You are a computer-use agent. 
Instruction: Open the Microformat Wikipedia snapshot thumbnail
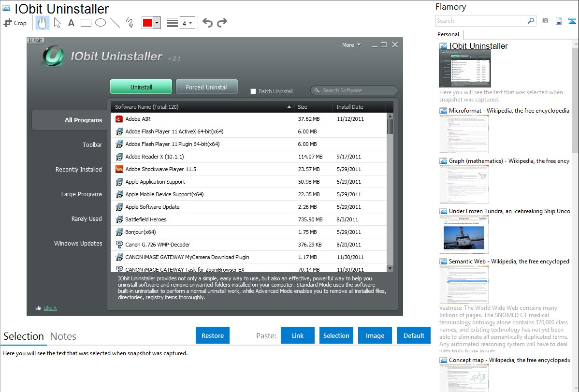pos(464,134)
